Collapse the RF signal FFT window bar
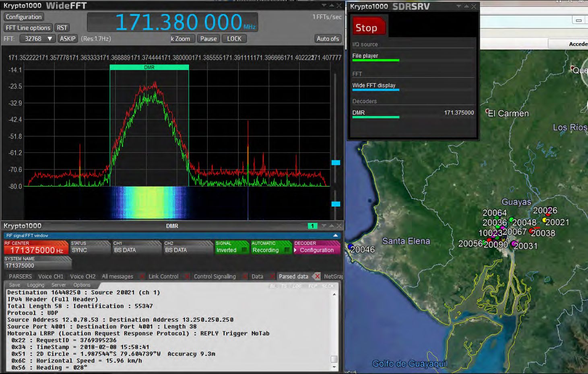Screen dimensions: 588x374 (336, 235)
